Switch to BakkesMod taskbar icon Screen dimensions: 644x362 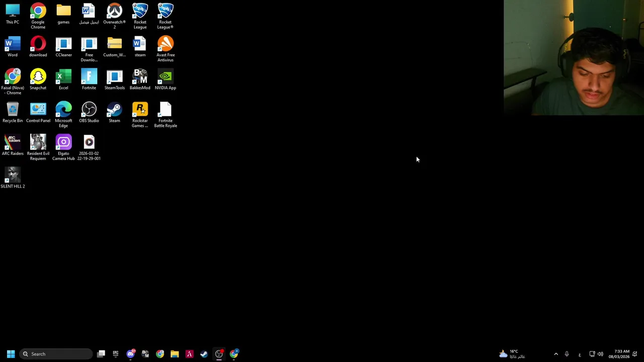(145, 354)
